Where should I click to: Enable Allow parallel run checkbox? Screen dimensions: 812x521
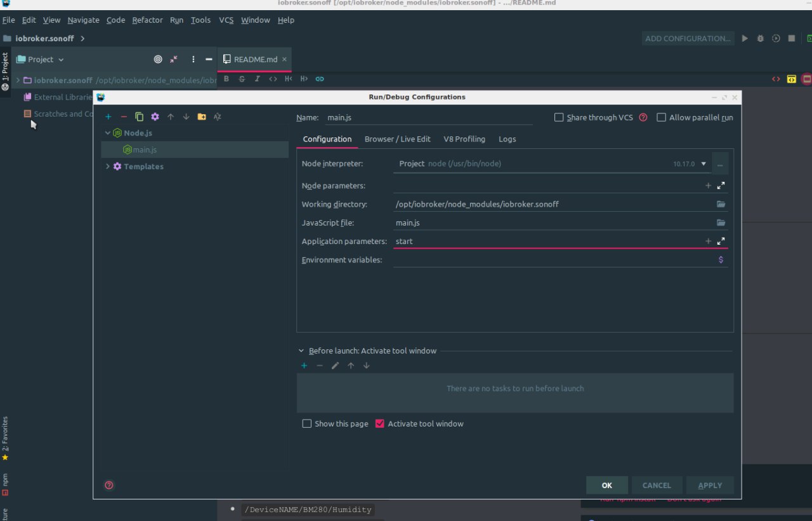coord(661,117)
